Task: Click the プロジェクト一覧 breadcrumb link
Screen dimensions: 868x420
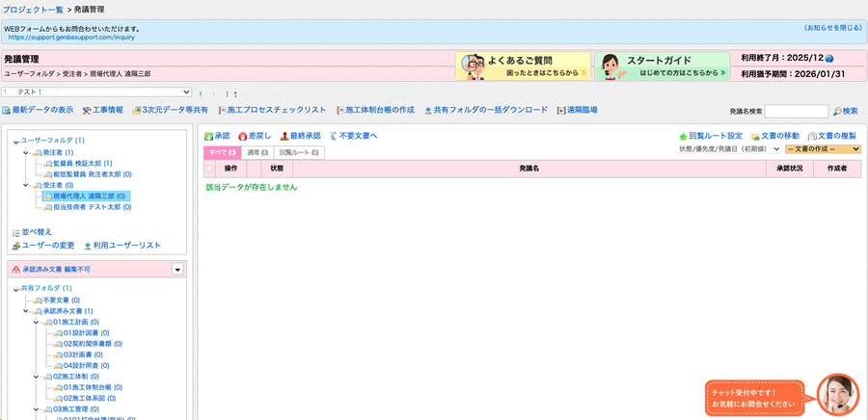Action: coord(33,9)
